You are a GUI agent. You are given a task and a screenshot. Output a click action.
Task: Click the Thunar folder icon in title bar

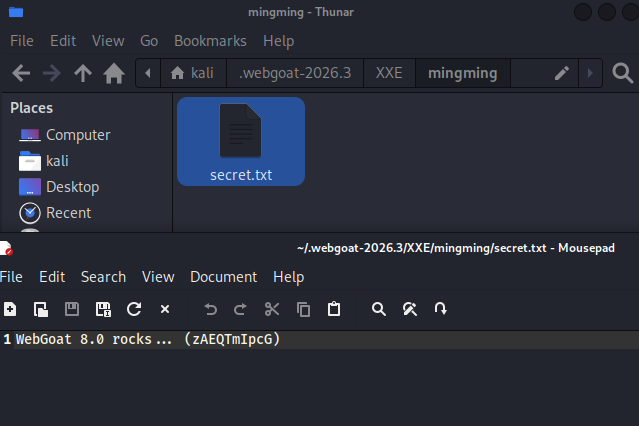click(x=16, y=12)
